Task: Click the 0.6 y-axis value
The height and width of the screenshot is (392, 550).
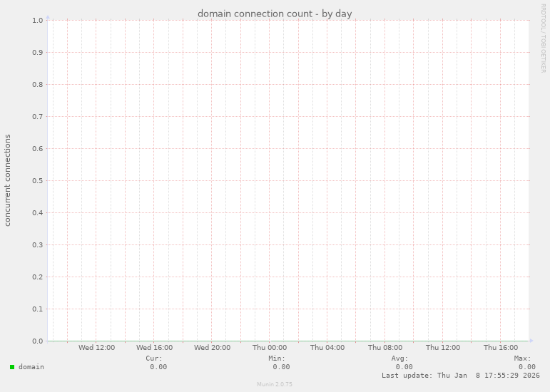Action: [38, 148]
